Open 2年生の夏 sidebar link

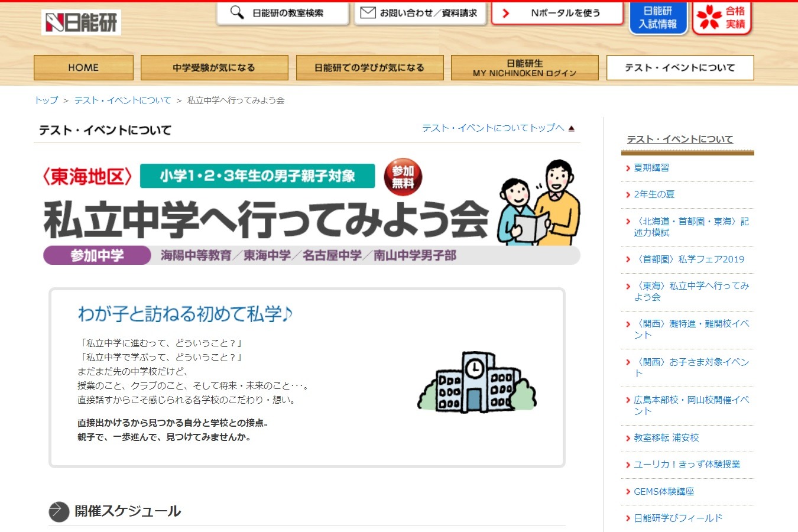(654, 194)
